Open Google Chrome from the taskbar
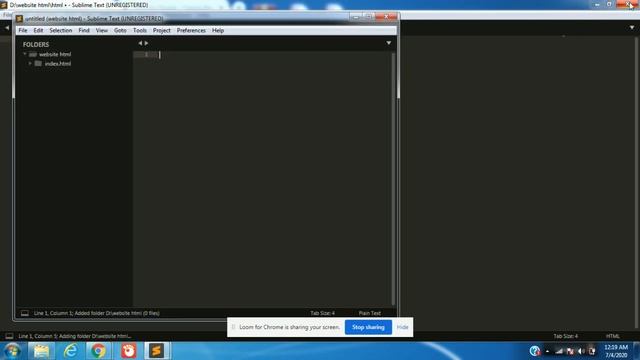This screenshot has height=360, width=640. (x=98, y=351)
